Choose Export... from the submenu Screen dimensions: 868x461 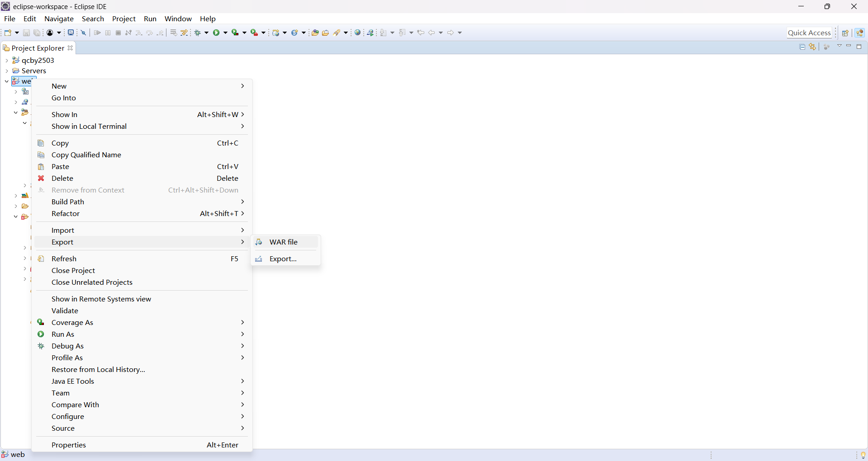click(x=285, y=259)
